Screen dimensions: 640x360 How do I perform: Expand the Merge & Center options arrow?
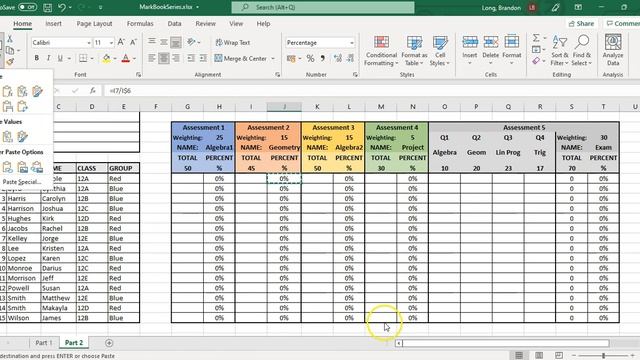pyautogui.click(x=273, y=58)
